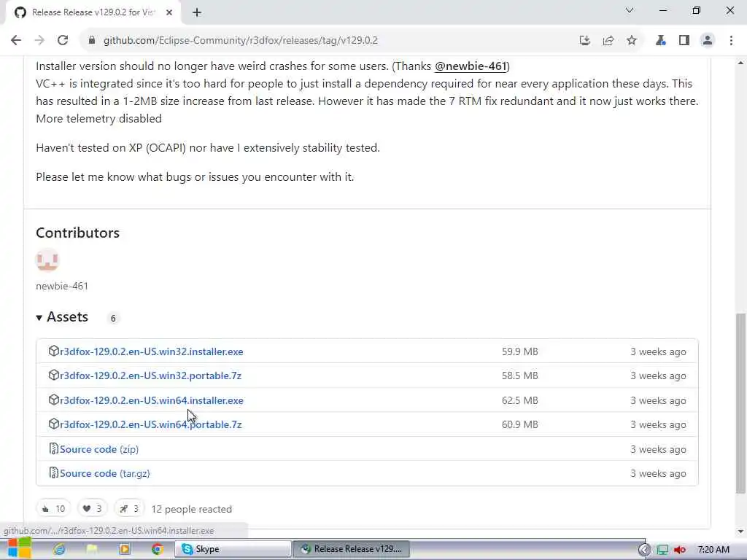
Task: Open the side panel icon
Action: click(684, 41)
